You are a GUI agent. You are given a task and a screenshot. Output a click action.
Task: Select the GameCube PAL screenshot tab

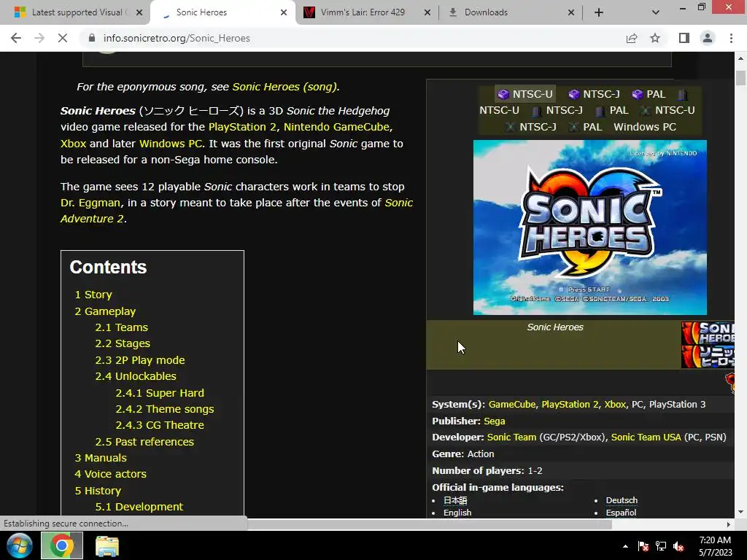click(x=649, y=94)
